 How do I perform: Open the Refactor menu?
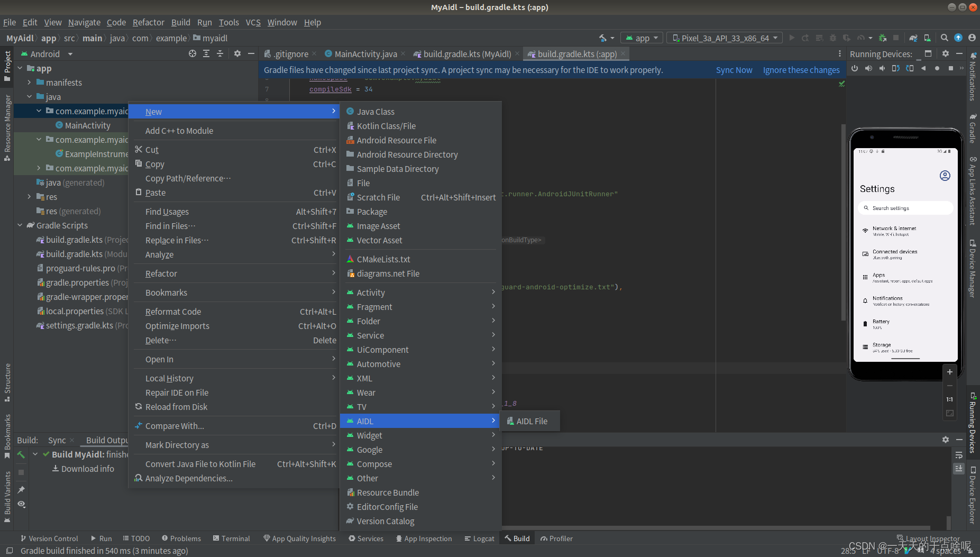click(x=148, y=22)
